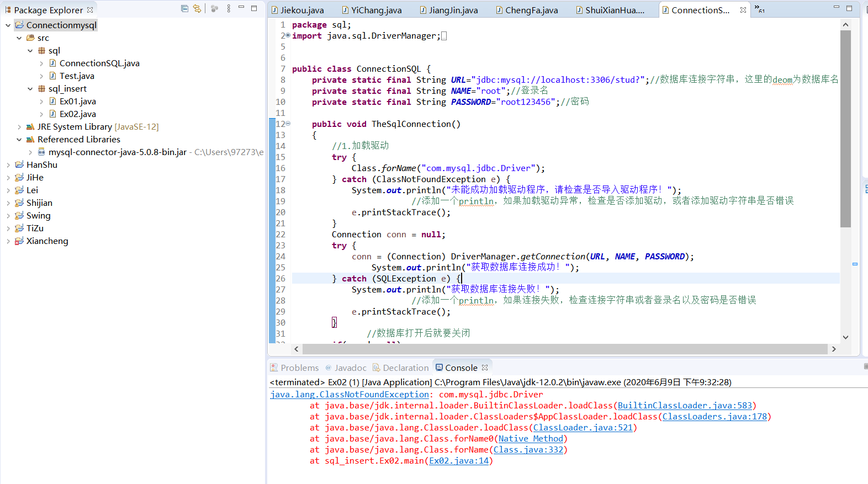Click the mysql-connector jar icon
Screen dimensions: 868x484
(x=41, y=152)
